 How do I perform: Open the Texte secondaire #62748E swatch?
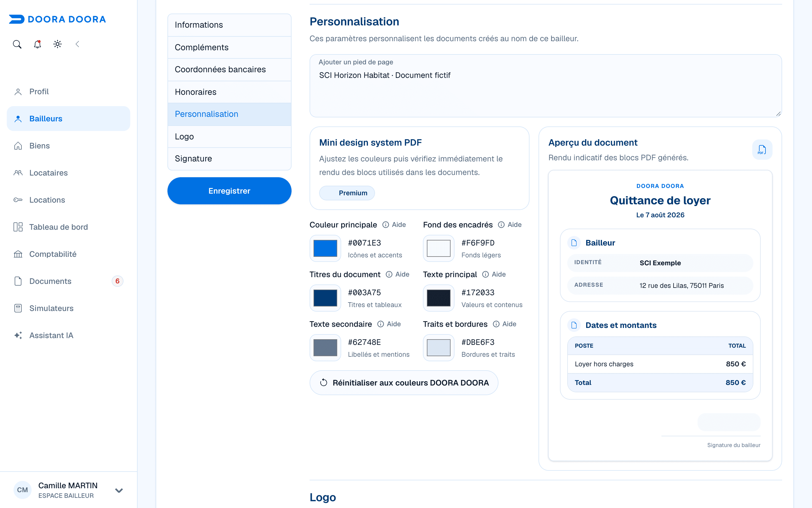pos(325,348)
